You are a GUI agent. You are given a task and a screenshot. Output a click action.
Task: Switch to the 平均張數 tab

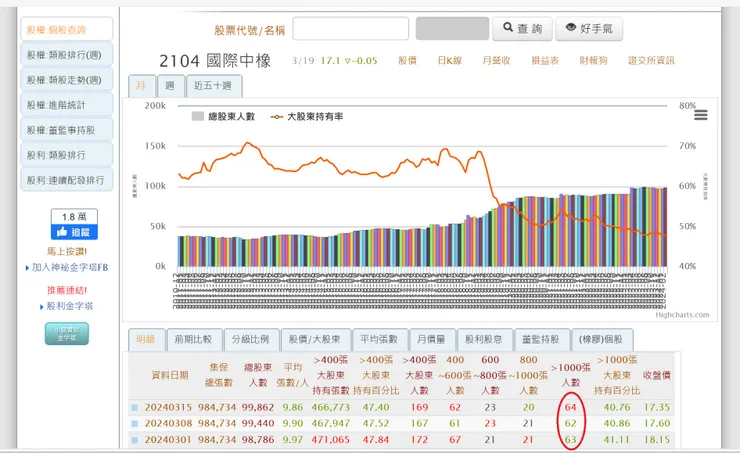point(379,339)
